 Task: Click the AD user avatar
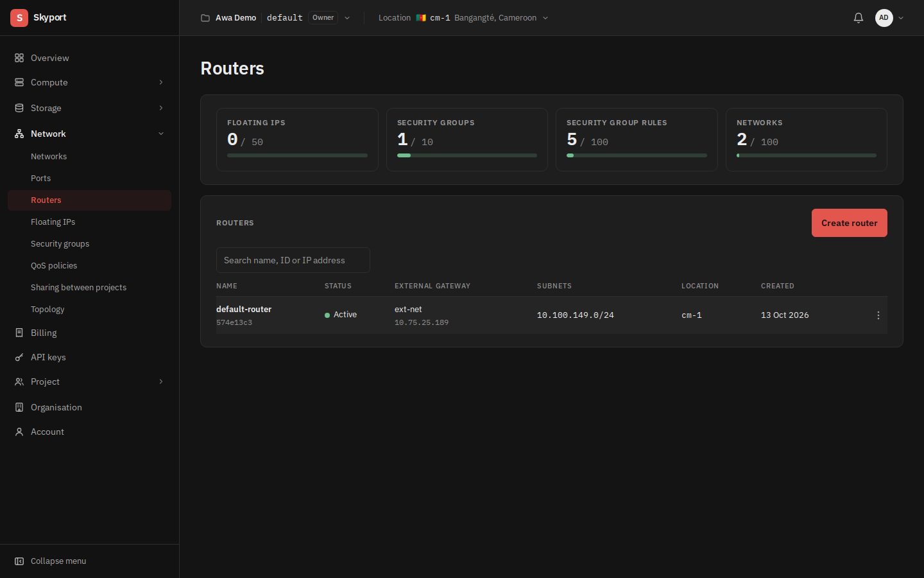(884, 18)
